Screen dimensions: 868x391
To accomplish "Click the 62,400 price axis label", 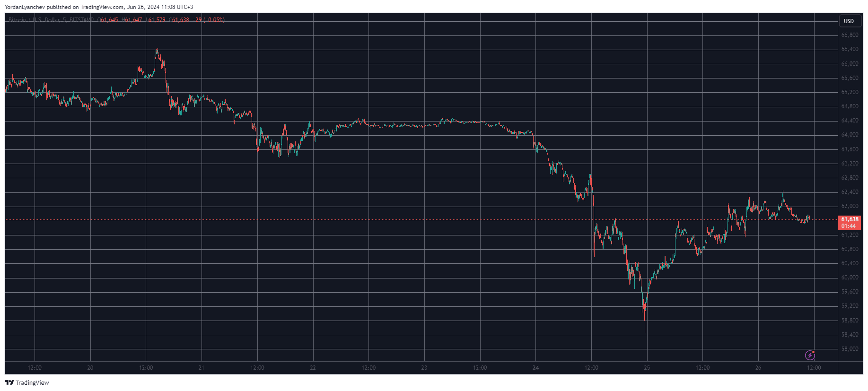I will click(850, 192).
